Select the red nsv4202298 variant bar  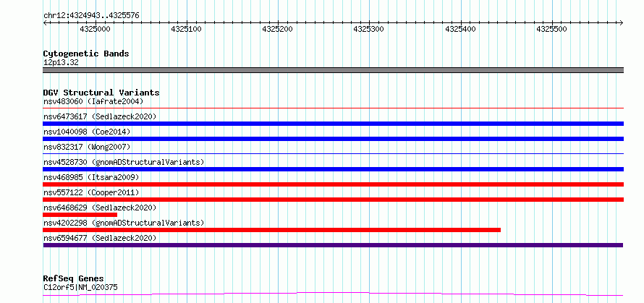272,230
